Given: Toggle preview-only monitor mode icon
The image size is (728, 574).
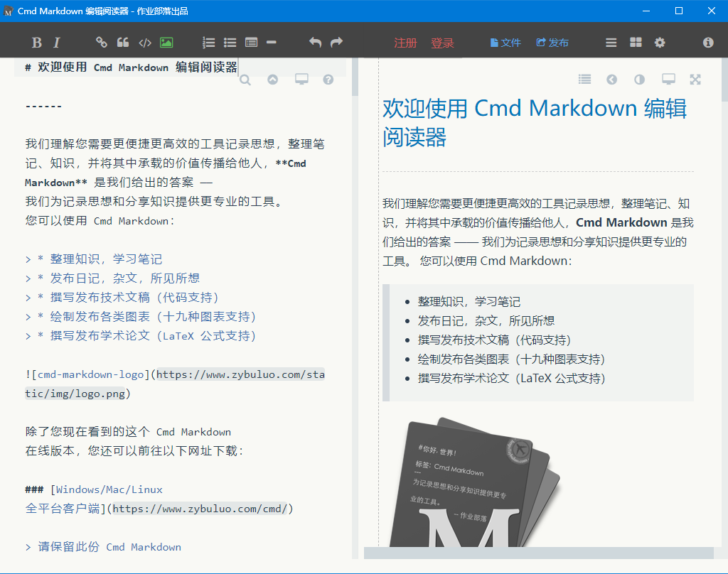Looking at the screenshot, I should (668, 80).
